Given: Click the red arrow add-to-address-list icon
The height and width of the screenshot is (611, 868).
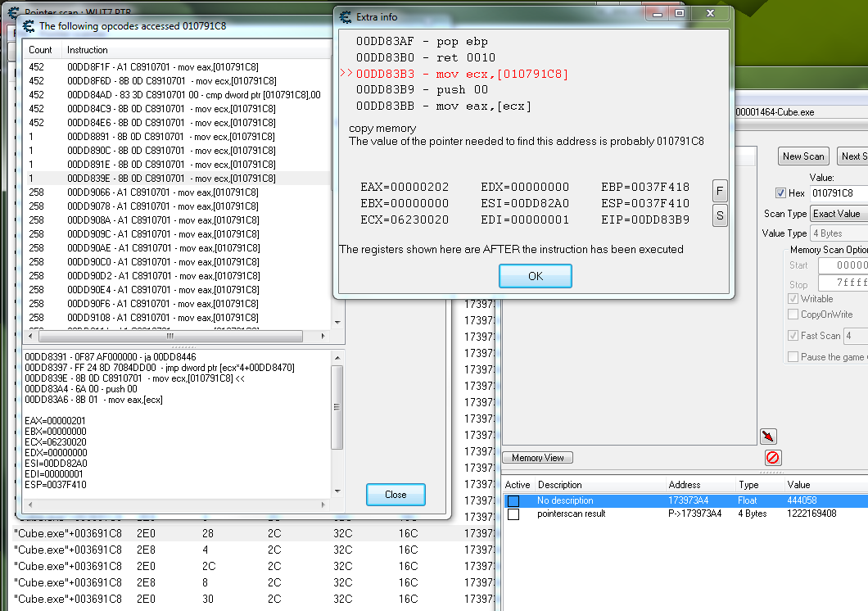Looking at the screenshot, I should click(x=768, y=436).
